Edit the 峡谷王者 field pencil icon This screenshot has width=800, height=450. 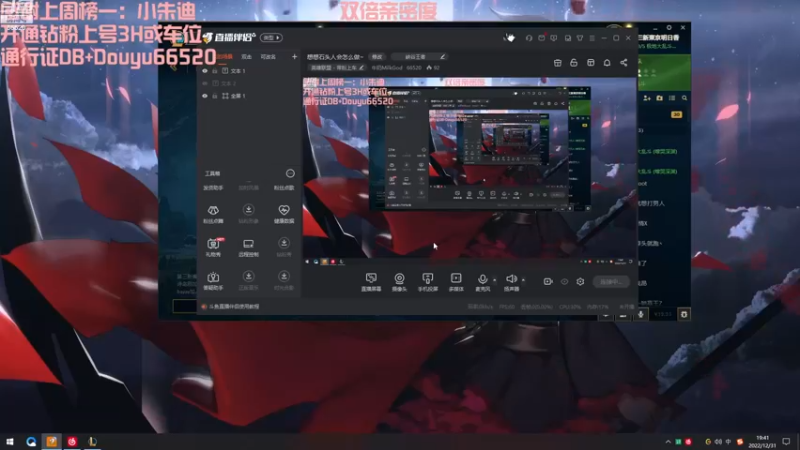pyautogui.click(x=442, y=57)
